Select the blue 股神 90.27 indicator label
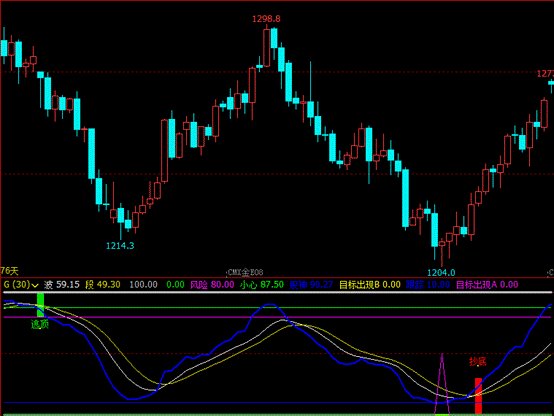Viewport: 554px width, 416px height. tap(311, 285)
